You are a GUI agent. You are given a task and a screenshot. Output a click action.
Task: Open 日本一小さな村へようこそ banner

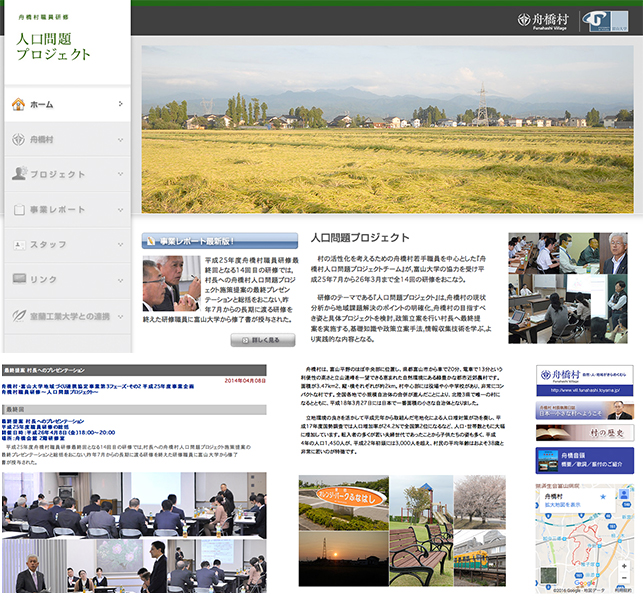point(584,410)
